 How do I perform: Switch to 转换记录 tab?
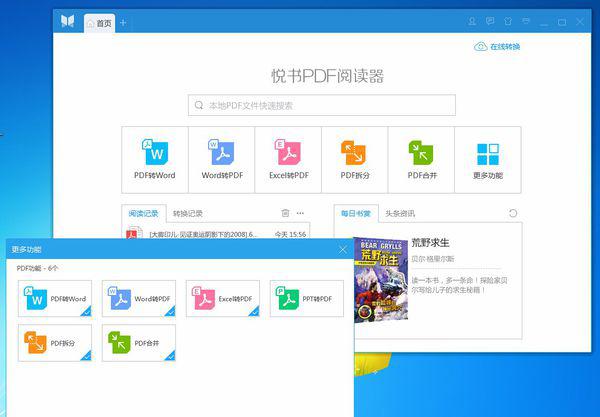point(187,213)
